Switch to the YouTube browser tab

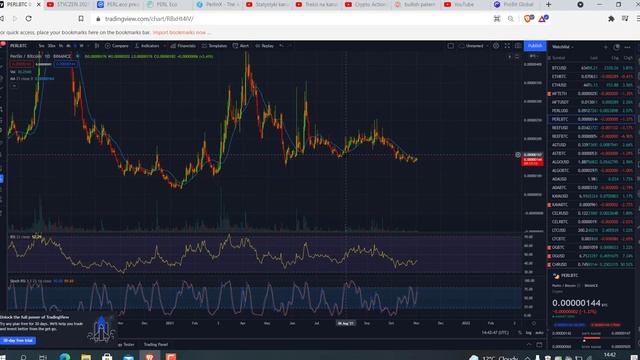click(x=464, y=4)
